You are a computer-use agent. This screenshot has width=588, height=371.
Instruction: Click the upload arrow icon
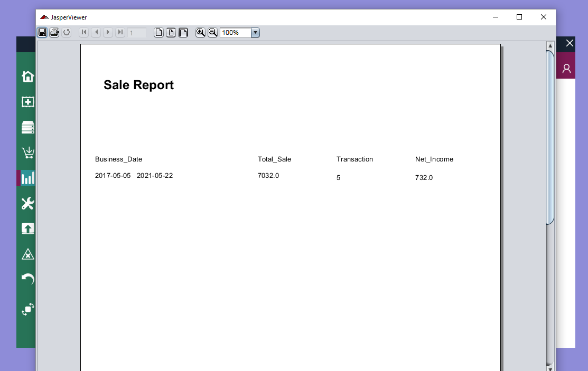pyautogui.click(x=26, y=229)
